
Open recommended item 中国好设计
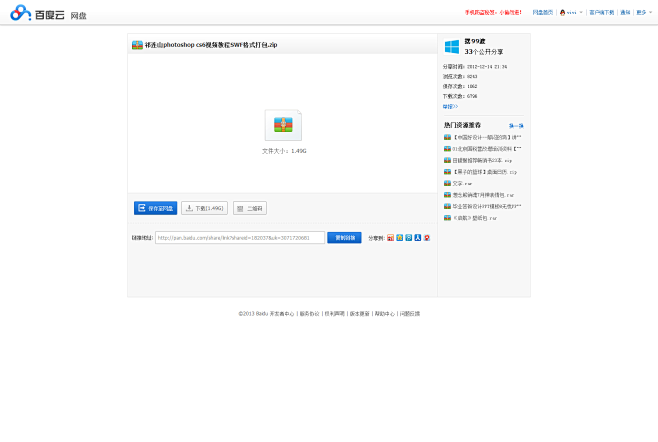tap(487, 137)
